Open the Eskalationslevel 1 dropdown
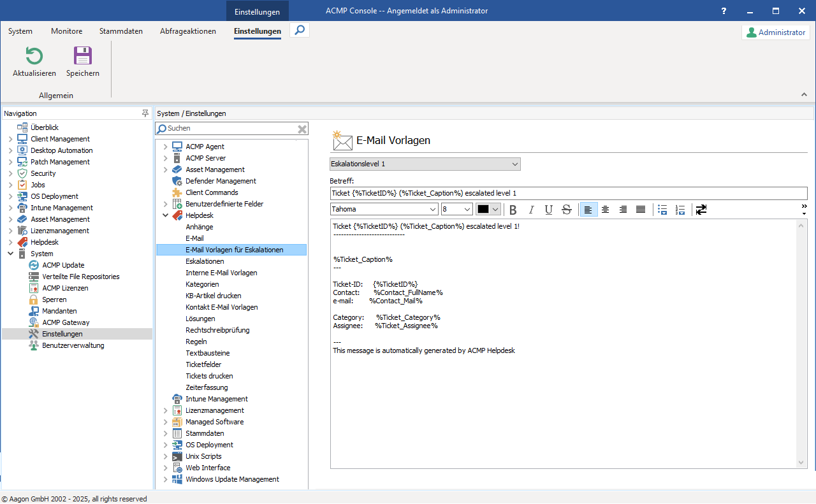816x504 pixels. click(x=514, y=164)
